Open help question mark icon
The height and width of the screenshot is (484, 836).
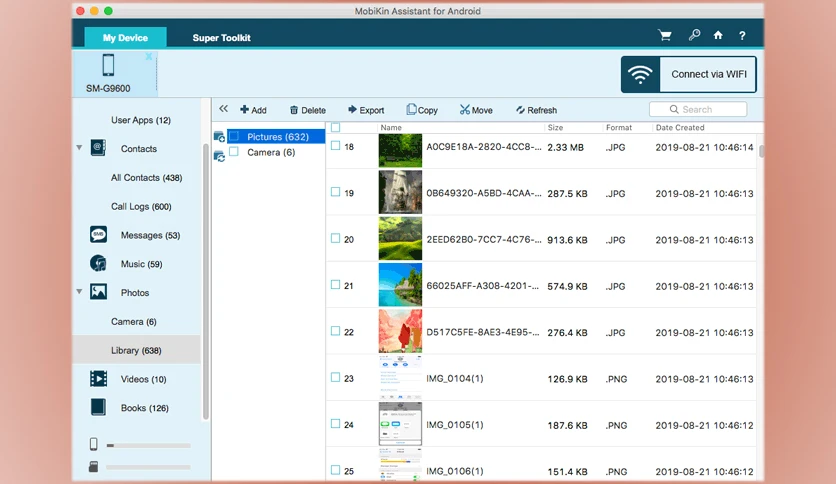(742, 36)
